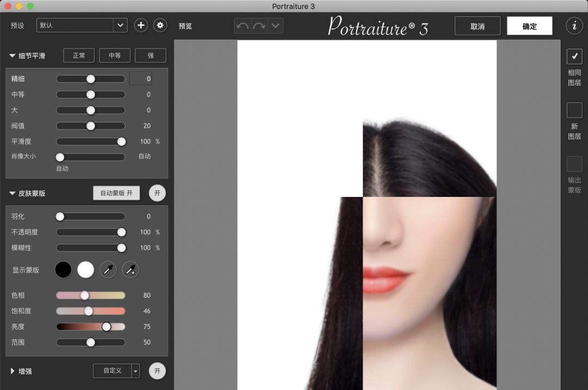
Task: Click the undo arrow icon
Action: click(242, 26)
